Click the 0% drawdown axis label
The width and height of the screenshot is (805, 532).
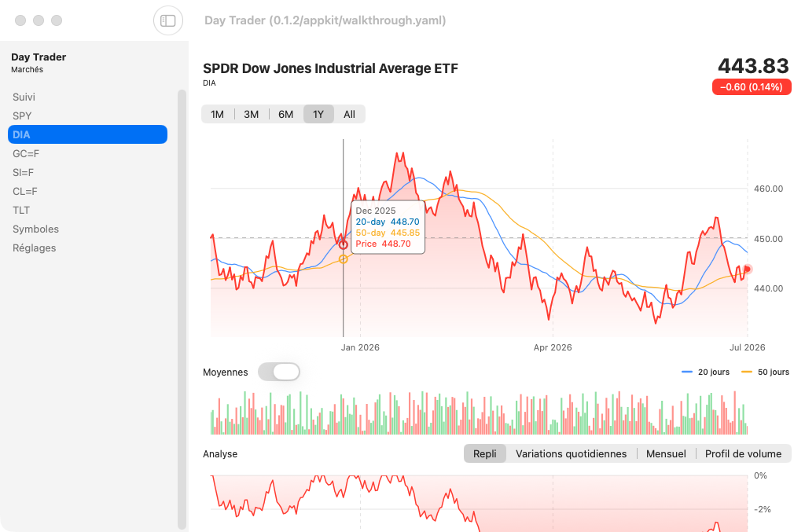760,475
